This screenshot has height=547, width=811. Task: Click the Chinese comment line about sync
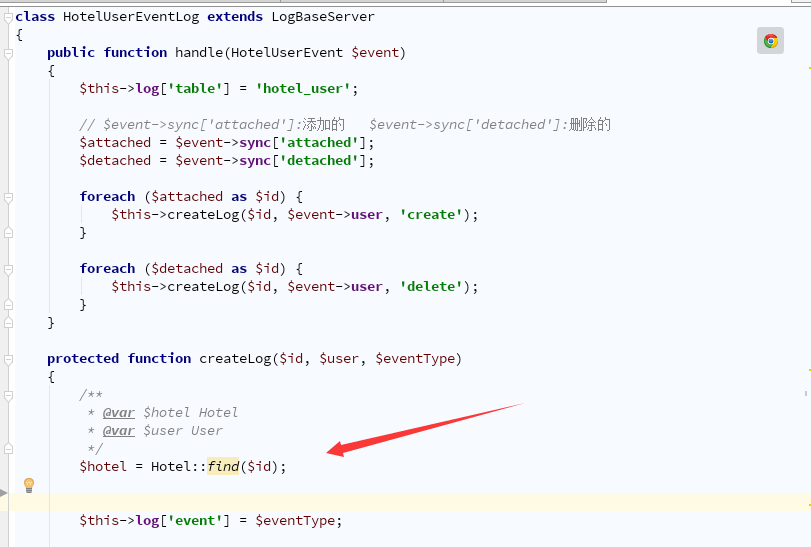point(345,125)
